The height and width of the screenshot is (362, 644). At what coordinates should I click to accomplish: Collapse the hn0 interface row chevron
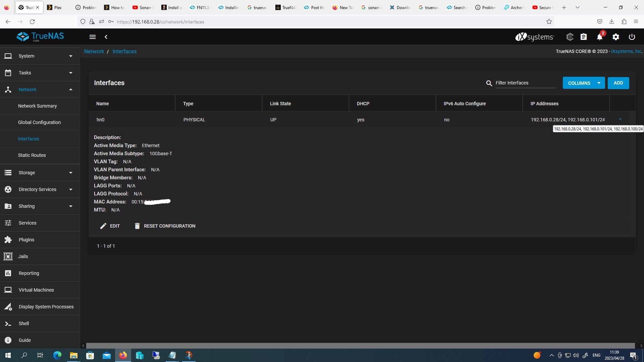[x=620, y=119]
